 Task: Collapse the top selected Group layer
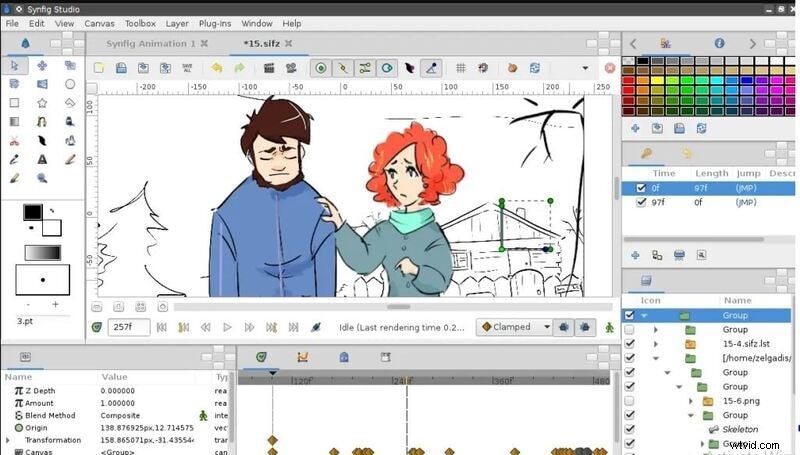pos(644,316)
